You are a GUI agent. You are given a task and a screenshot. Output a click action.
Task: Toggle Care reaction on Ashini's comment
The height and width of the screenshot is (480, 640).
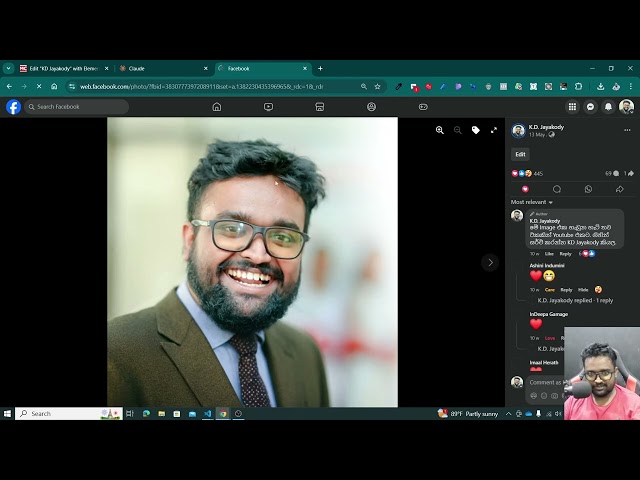click(x=550, y=290)
